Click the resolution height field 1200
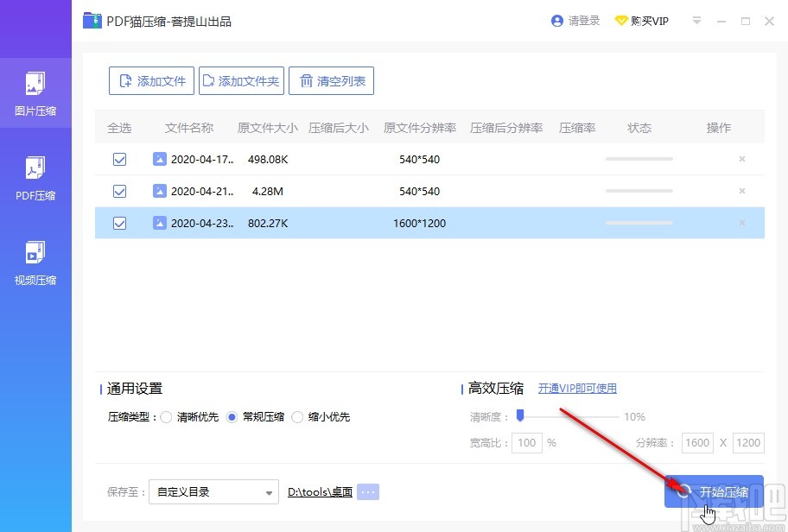Viewport: 788px width, 532px height. coord(748,443)
